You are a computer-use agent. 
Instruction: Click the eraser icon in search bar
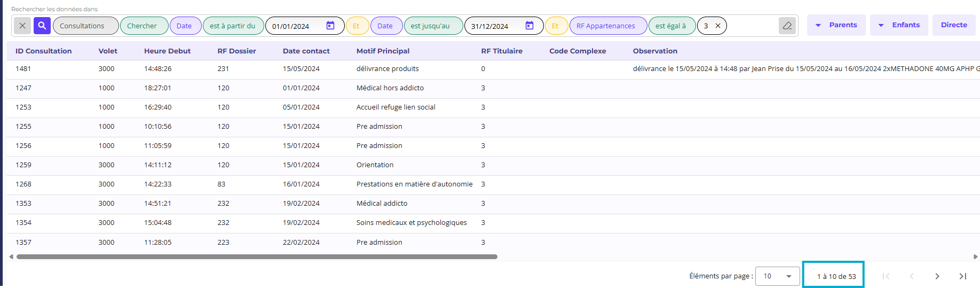787,26
